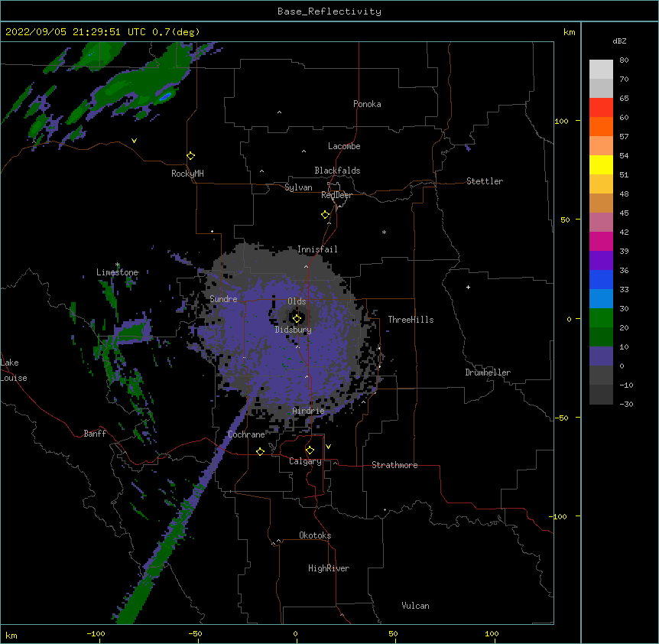Click the -50 tick on bottom axis
659x644 pixels.
pos(195,633)
